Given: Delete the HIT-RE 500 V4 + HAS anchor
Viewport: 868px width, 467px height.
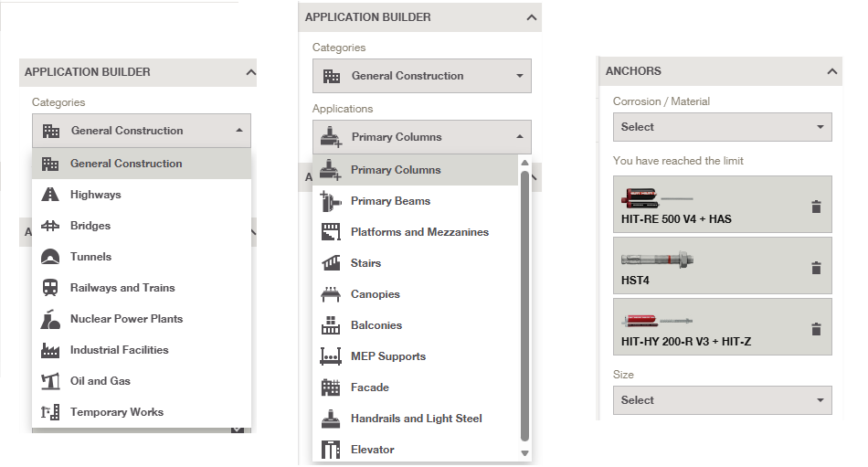Looking at the screenshot, I should point(816,207).
